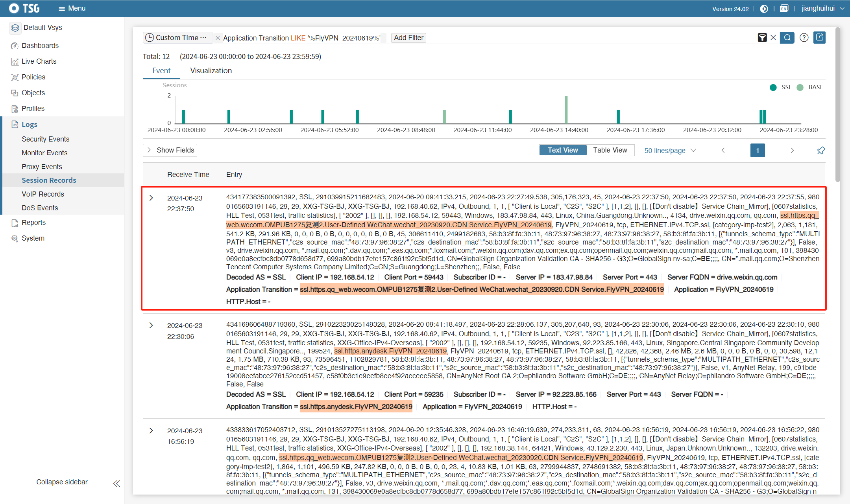Click the export icon in filter bar
This screenshot has width=850, height=504.
tap(820, 37)
